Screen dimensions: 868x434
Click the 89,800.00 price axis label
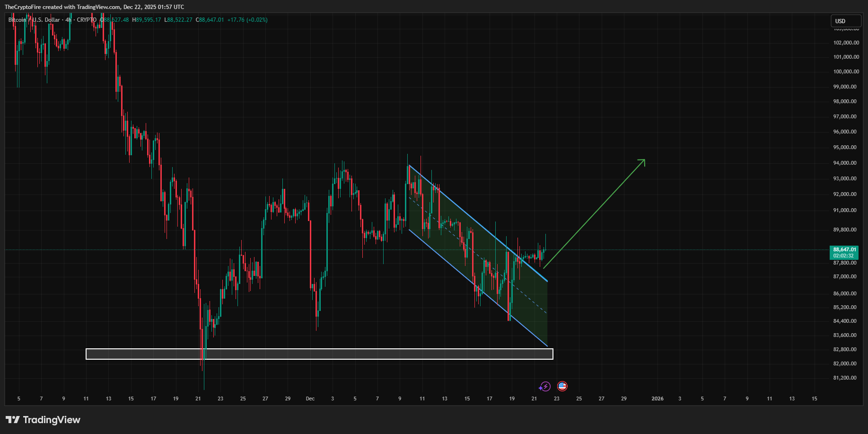tap(845, 230)
